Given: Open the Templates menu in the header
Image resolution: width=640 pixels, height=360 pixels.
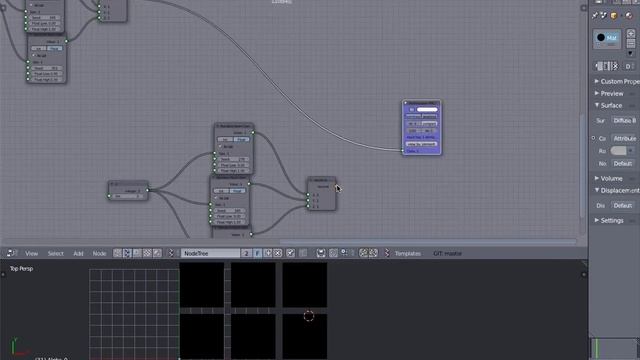Looking at the screenshot, I should (407, 253).
